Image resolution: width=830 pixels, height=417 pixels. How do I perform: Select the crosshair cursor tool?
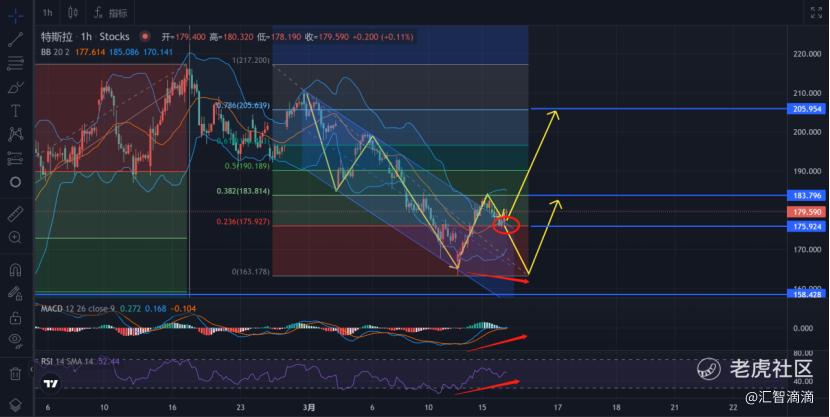point(15,16)
